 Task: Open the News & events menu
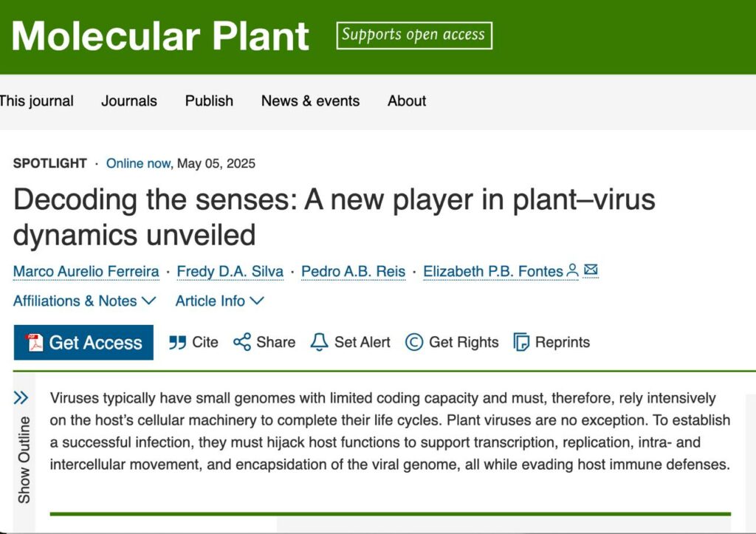coord(310,101)
